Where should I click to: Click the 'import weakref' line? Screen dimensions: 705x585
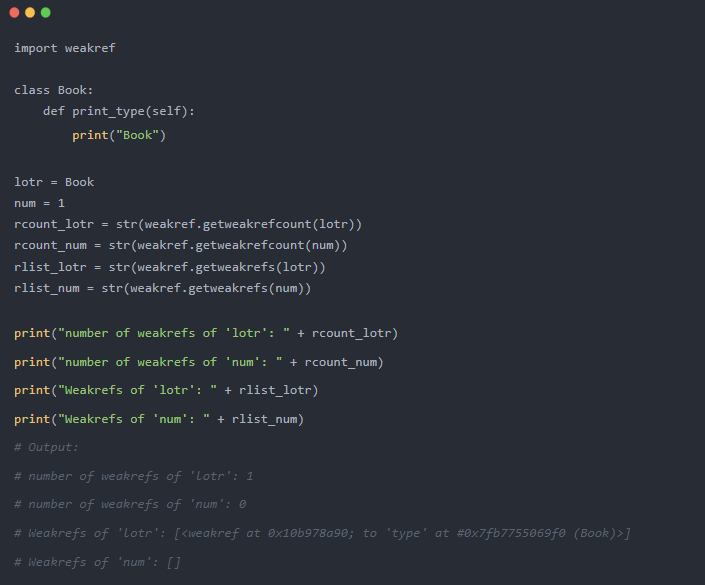(x=64, y=48)
